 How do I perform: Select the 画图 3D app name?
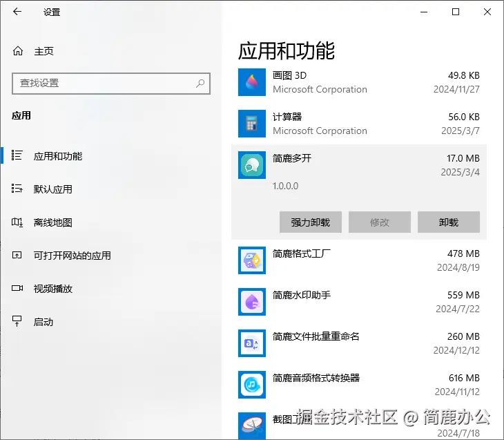point(289,75)
